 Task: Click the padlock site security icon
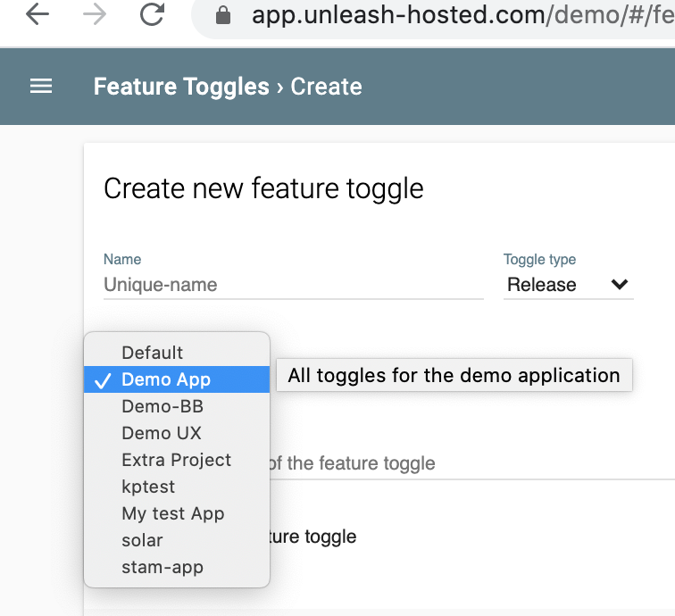pyautogui.click(x=223, y=15)
